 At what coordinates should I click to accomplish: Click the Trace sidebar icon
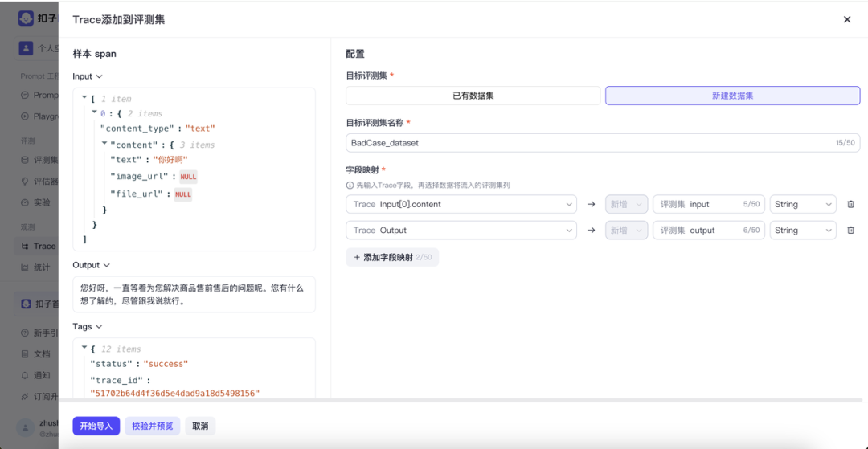[x=27, y=246]
